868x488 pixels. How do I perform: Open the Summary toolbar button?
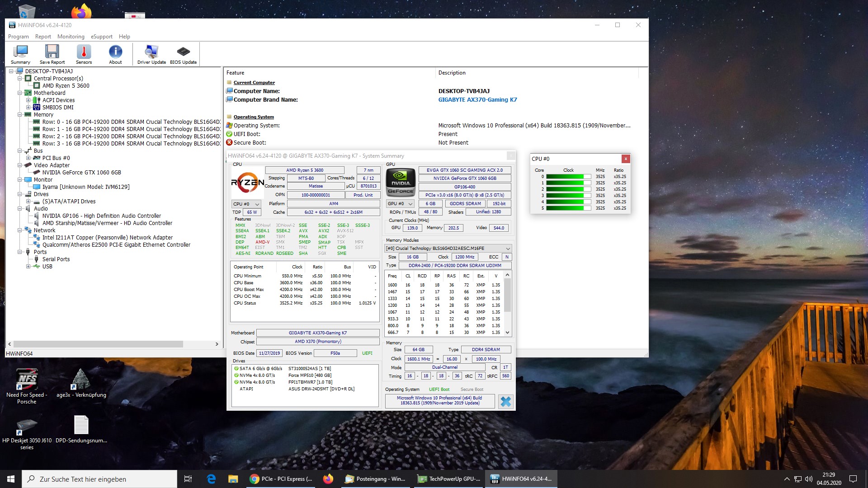[x=20, y=54]
